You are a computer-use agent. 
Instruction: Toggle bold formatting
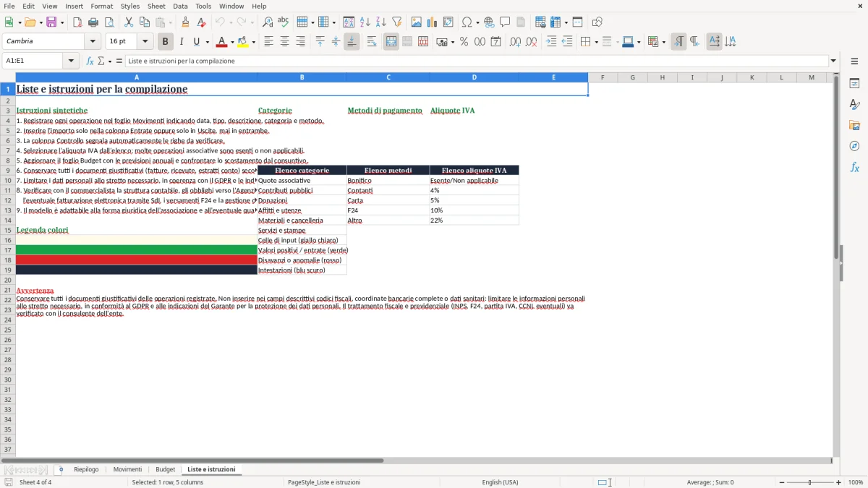(166, 42)
